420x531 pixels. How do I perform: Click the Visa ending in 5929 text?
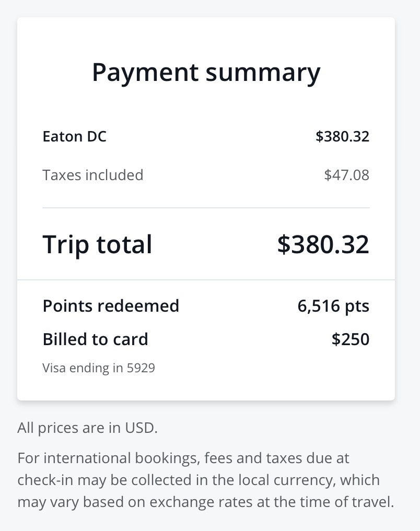(99, 368)
